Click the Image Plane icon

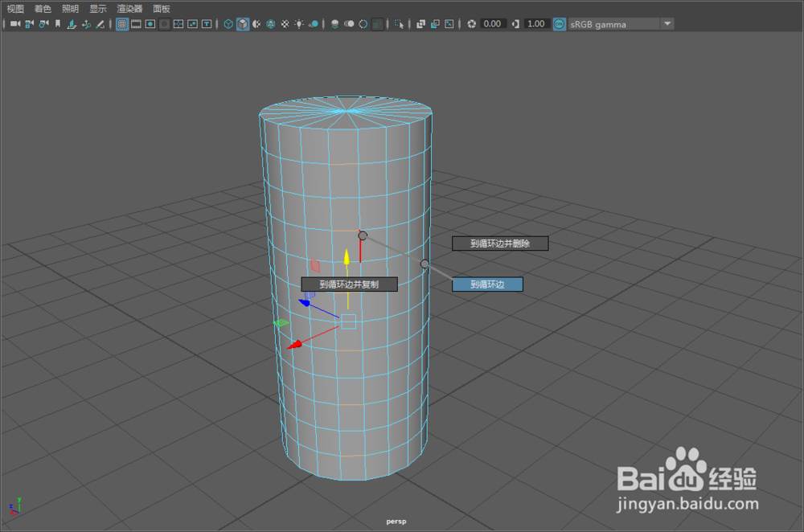pos(72,24)
